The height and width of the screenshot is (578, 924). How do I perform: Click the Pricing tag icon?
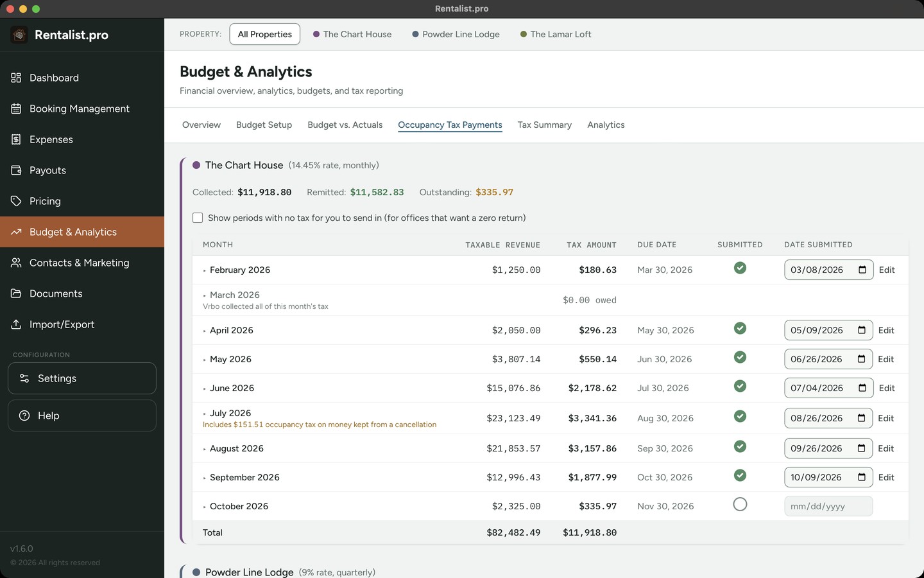pyautogui.click(x=16, y=201)
